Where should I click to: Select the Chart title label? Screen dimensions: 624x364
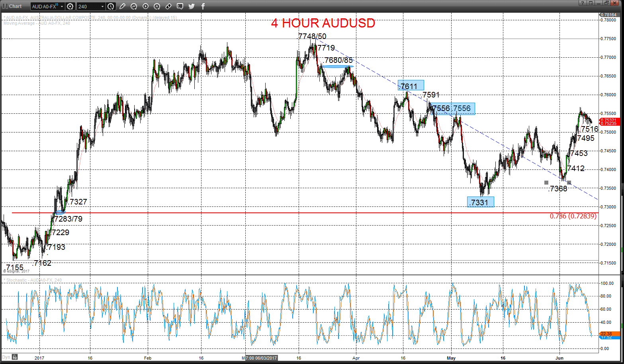click(15, 6)
